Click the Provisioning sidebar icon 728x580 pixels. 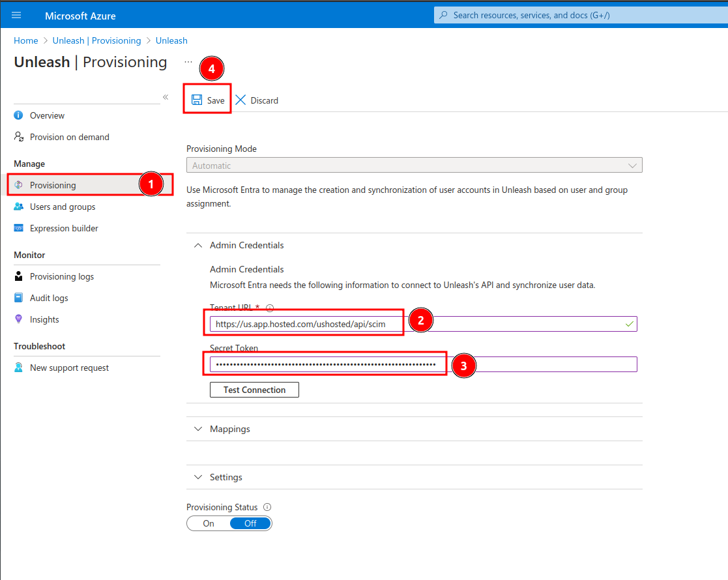[17, 185]
